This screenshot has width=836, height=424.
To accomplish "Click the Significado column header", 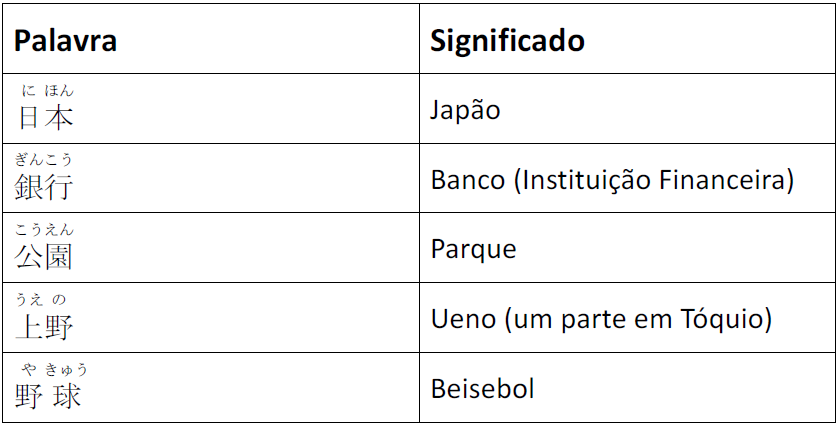I will coord(507,41).
